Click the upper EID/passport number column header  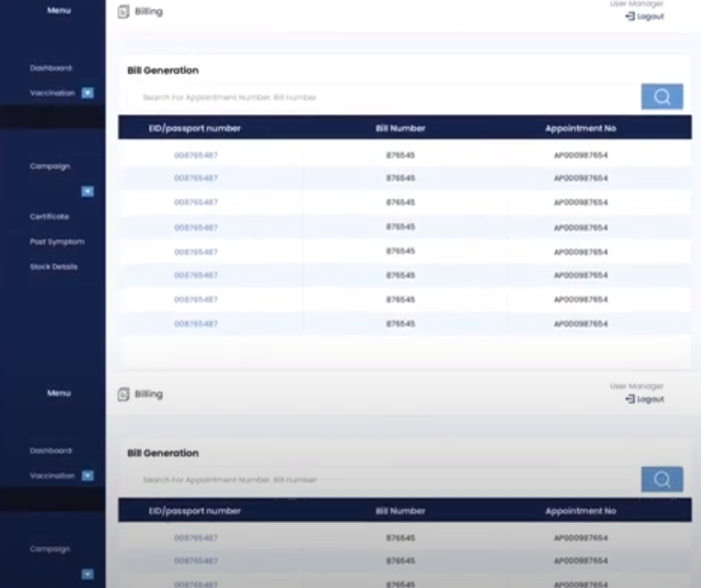point(194,128)
